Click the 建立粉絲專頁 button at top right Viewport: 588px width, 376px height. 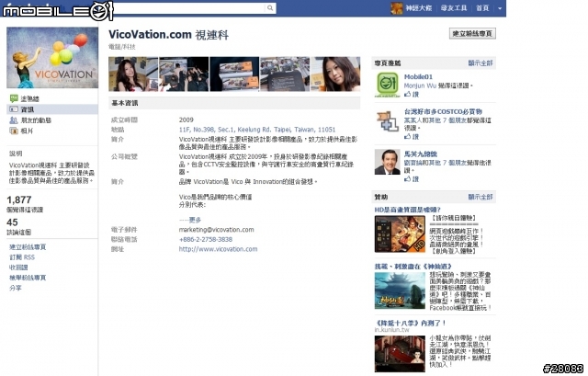point(472,33)
